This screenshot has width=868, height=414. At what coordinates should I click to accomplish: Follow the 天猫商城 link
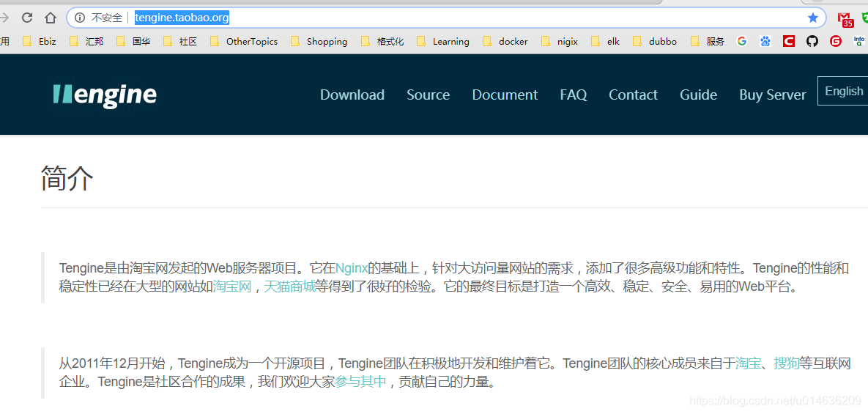[x=289, y=287]
